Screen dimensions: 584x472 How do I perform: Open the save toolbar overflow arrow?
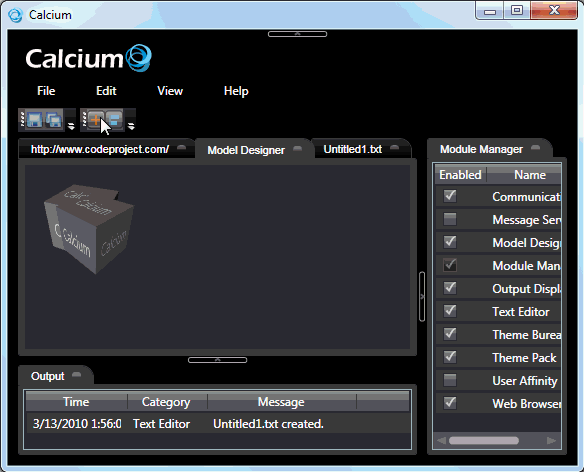71,127
